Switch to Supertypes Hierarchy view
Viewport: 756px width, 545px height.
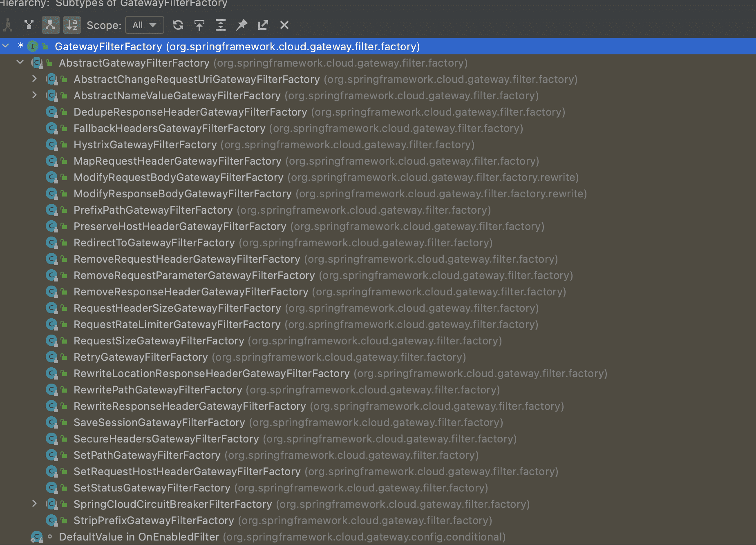coord(29,25)
